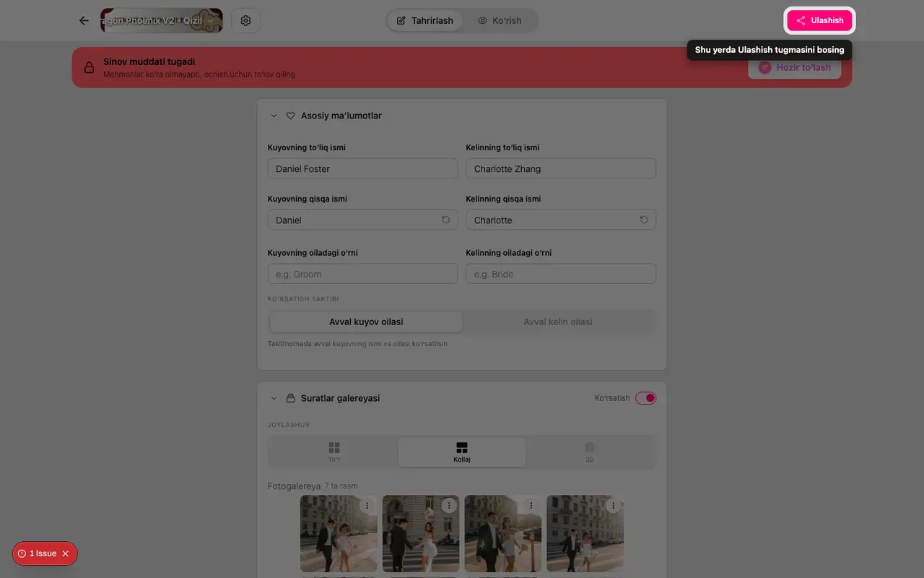Click the back arrow icon
924x578 pixels.
point(84,20)
